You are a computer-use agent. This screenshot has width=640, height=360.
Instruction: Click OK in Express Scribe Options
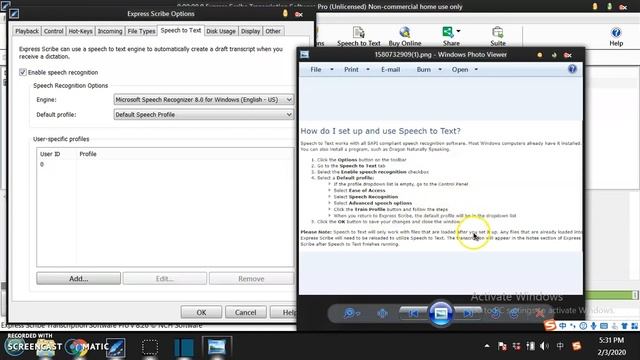(201, 312)
